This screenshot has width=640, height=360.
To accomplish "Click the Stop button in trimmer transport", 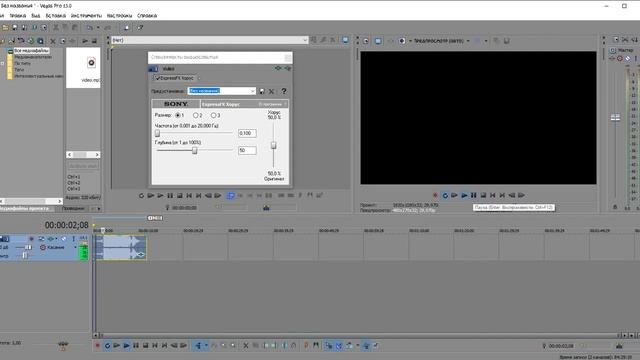I will [x=180, y=196].
